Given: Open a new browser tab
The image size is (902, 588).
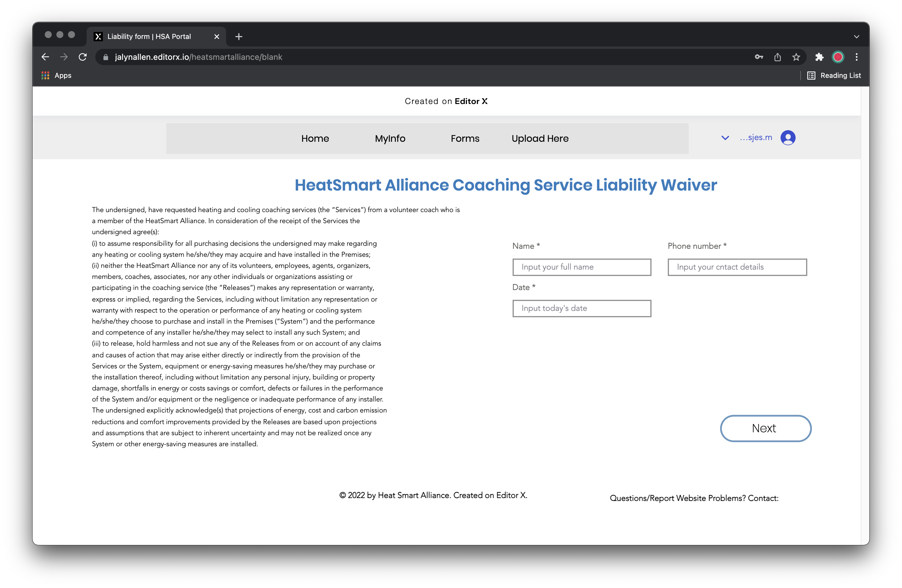Looking at the screenshot, I should (x=239, y=36).
